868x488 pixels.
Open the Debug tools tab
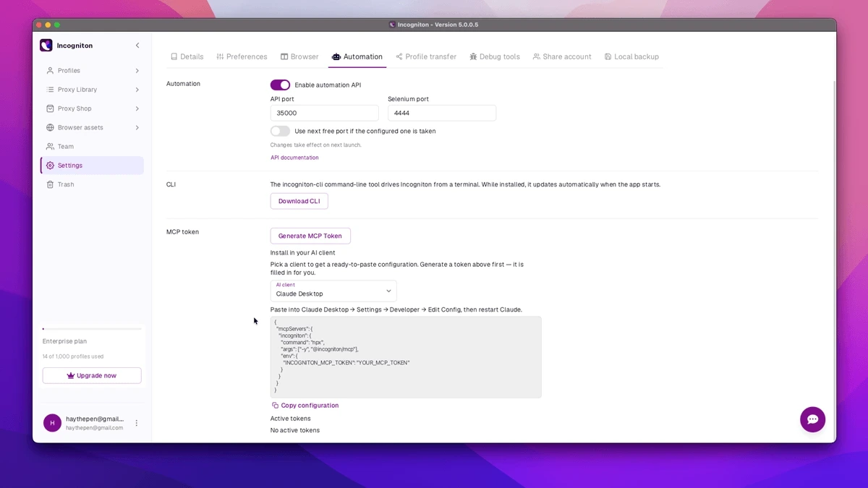point(495,56)
